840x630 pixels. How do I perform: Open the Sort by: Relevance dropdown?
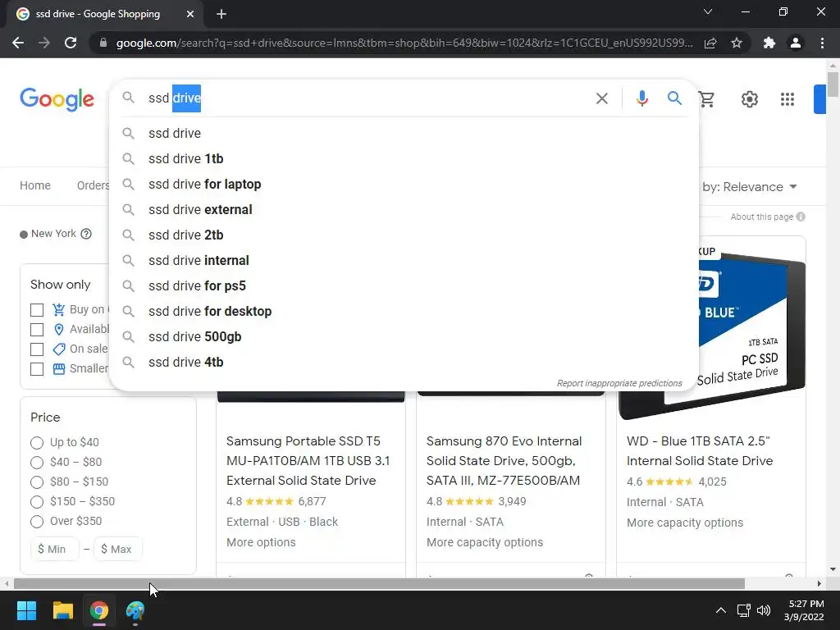tap(750, 187)
